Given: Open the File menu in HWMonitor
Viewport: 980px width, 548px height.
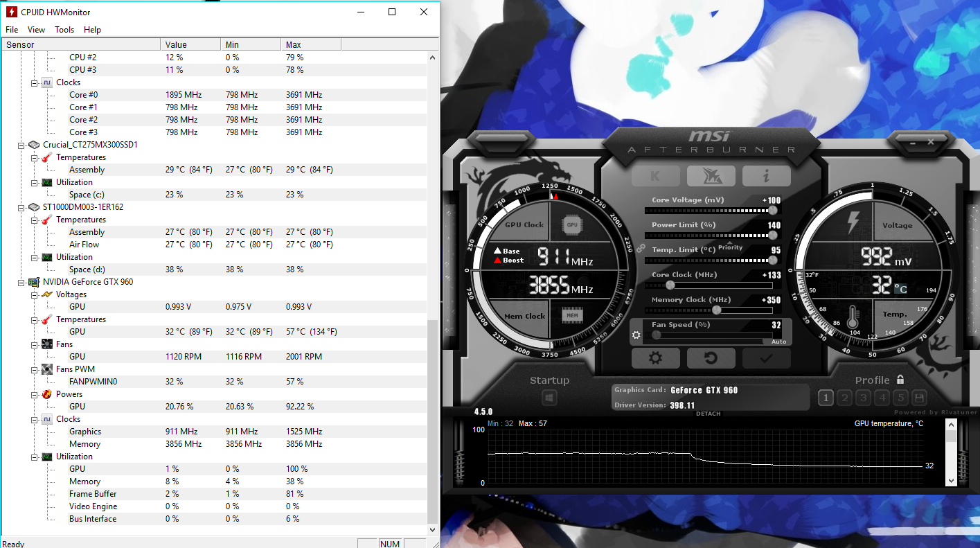Looking at the screenshot, I should coord(12,30).
